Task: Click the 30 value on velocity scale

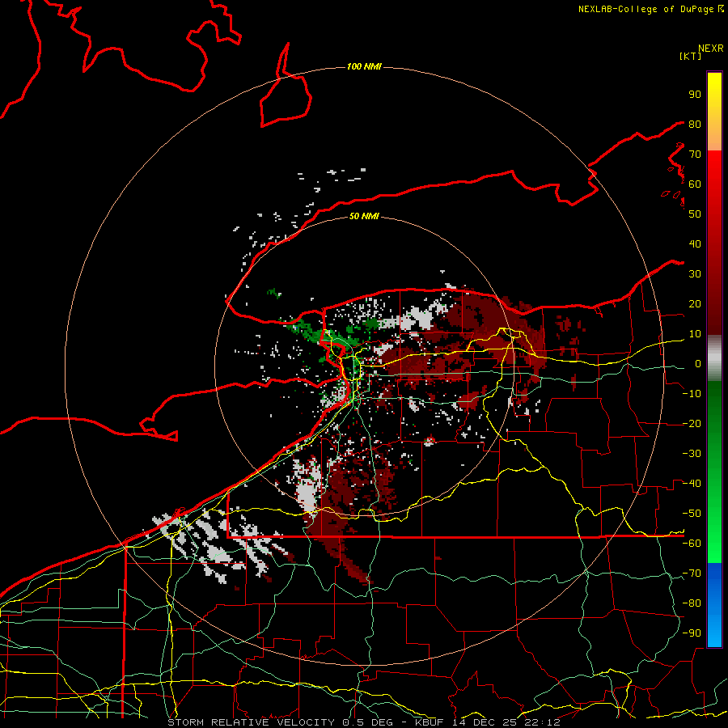Action: click(695, 274)
